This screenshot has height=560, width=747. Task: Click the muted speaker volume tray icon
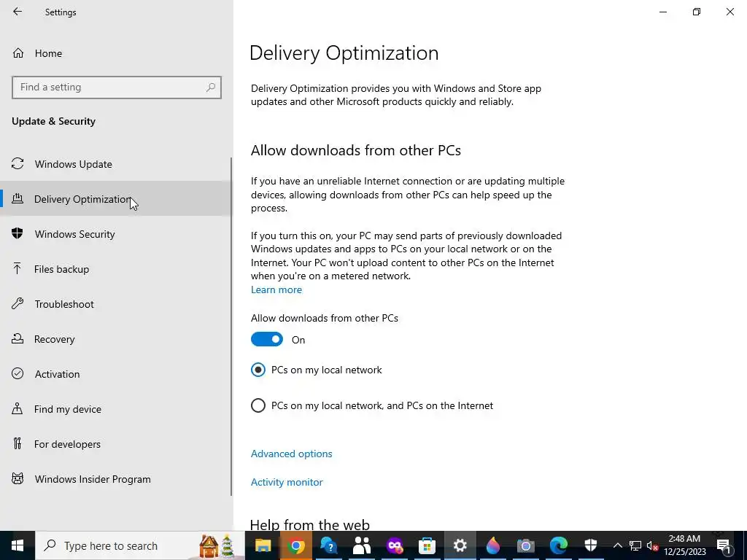pyautogui.click(x=652, y=545)
